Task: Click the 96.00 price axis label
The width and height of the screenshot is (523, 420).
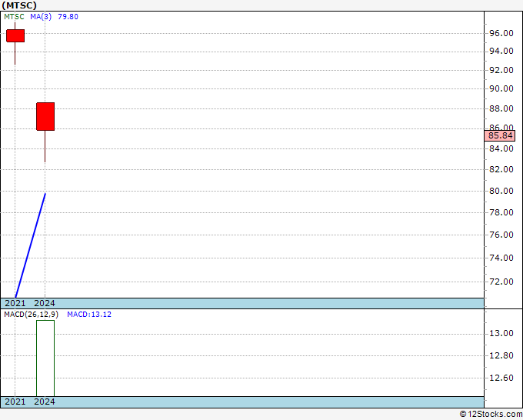Action: click(501, 33)
